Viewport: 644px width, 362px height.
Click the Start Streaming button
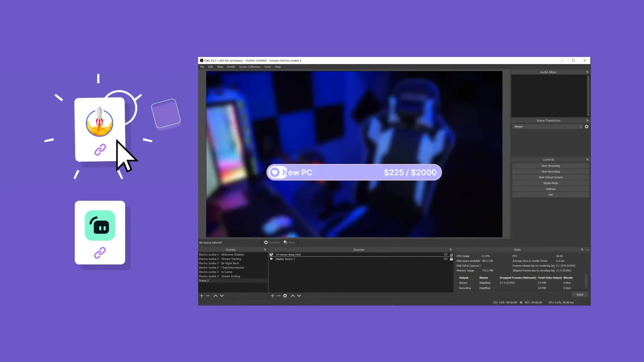pyautogui.click(x=550, y=166)
